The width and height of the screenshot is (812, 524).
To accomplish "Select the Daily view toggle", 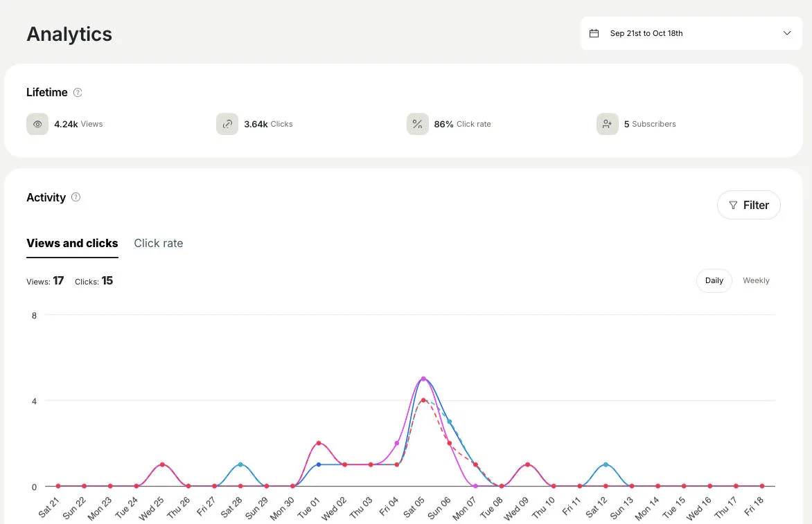I will (x=714, y=280).
